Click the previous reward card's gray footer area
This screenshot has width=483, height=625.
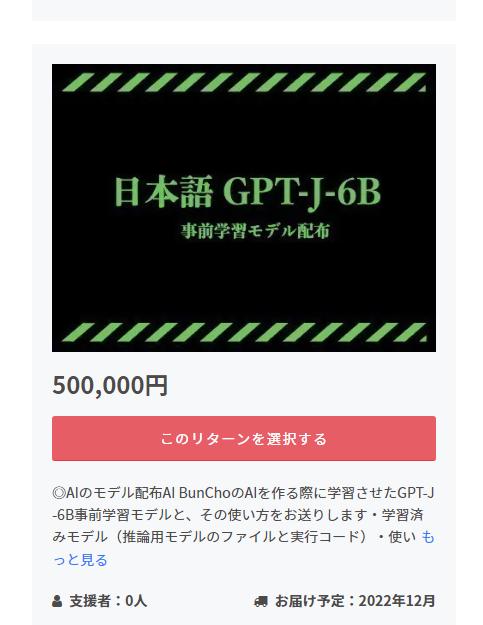[x=243, y=10]
